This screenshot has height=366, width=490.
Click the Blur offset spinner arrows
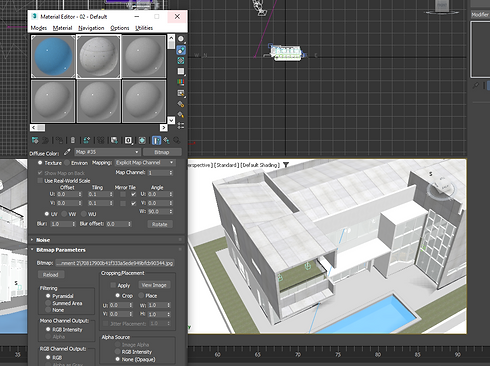(129, 224)
